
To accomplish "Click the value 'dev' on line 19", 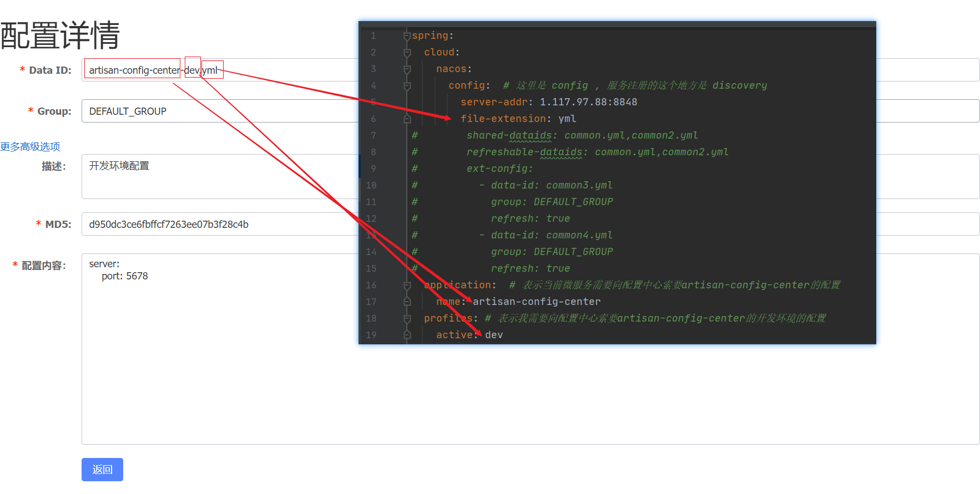I will [494, 335].
